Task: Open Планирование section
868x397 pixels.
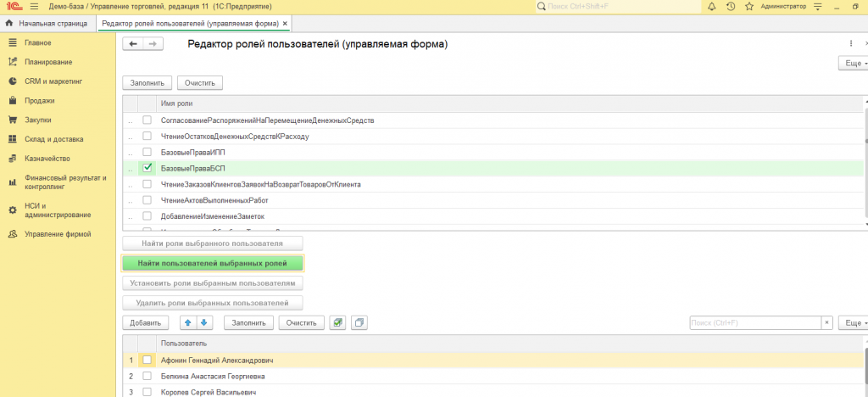Action: tap(48, 62)
